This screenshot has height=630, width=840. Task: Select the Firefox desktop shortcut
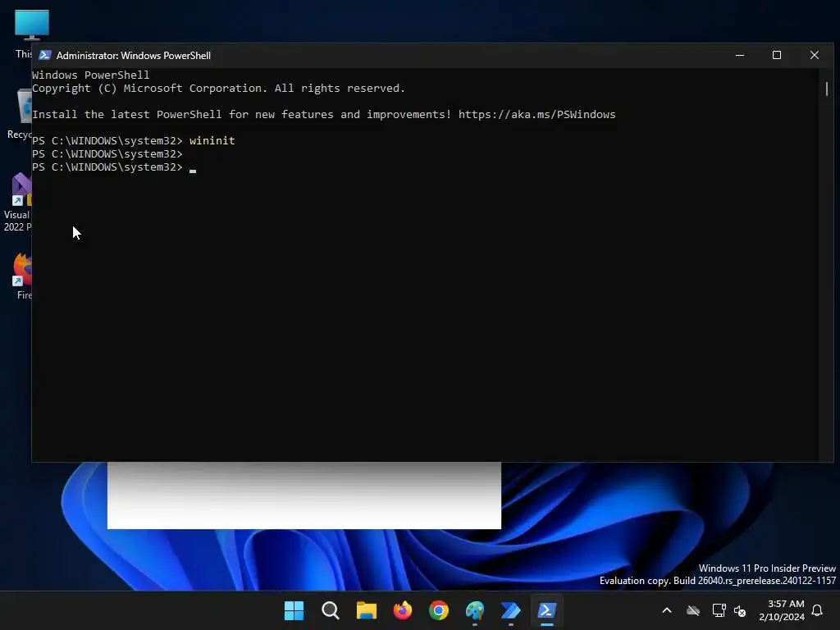coord(22,276)
